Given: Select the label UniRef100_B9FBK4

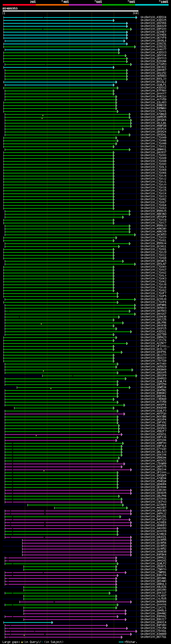Looking at the screenshot, I should tap(153, 555).
